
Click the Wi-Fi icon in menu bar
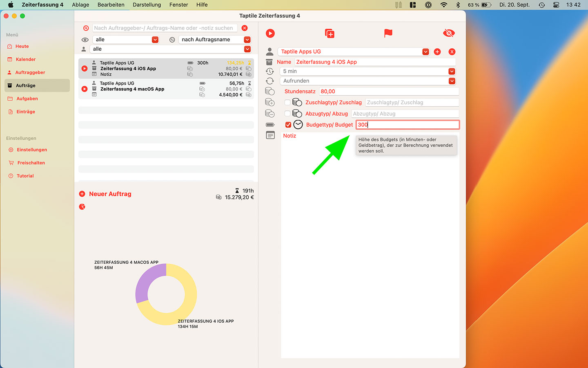[x=444, y=5]
